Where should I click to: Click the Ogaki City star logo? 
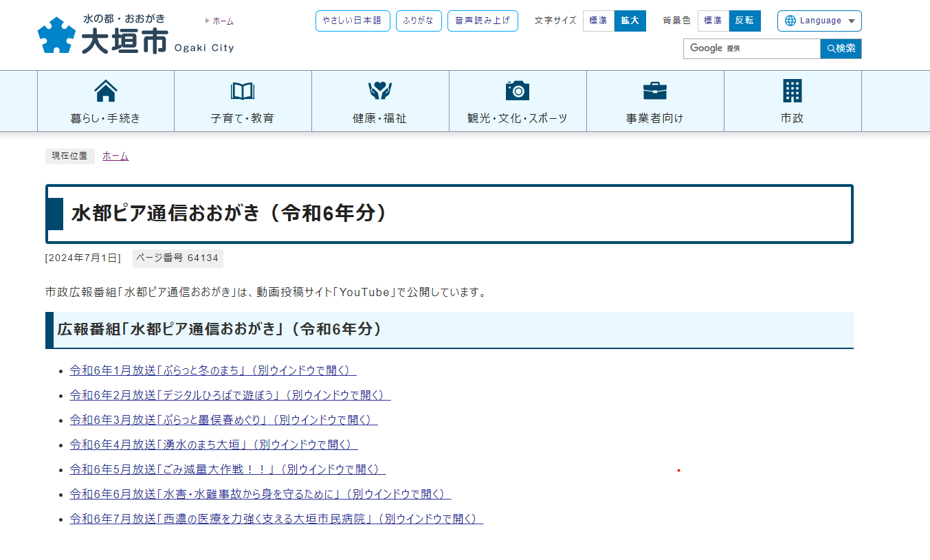tap(56, 36)
